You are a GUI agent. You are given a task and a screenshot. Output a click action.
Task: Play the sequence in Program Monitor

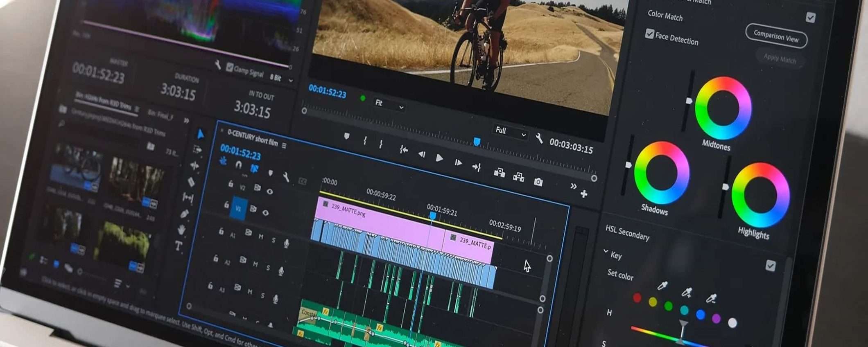click(439, 158)
